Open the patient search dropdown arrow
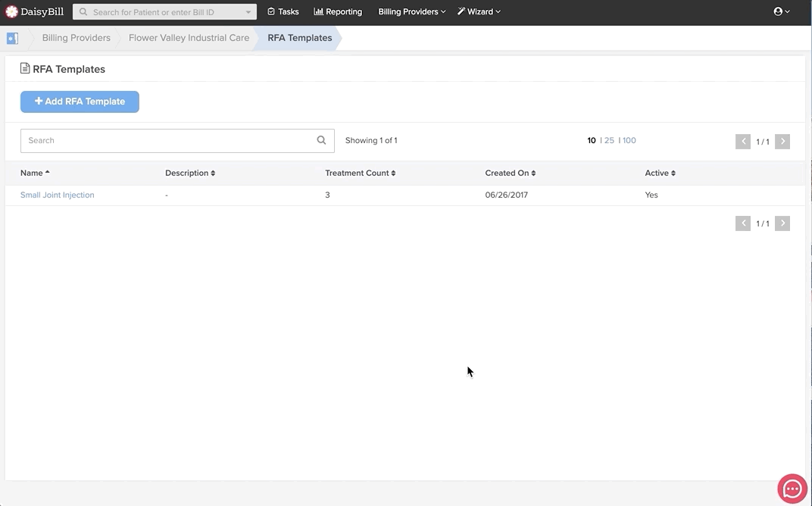This screenshot has height=506, width=812. 248,12
